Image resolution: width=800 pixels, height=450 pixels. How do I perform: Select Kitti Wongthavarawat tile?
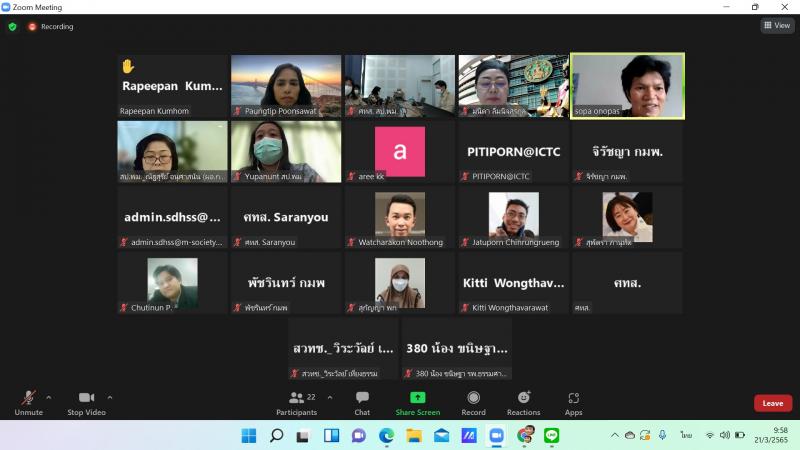point(514,283)
